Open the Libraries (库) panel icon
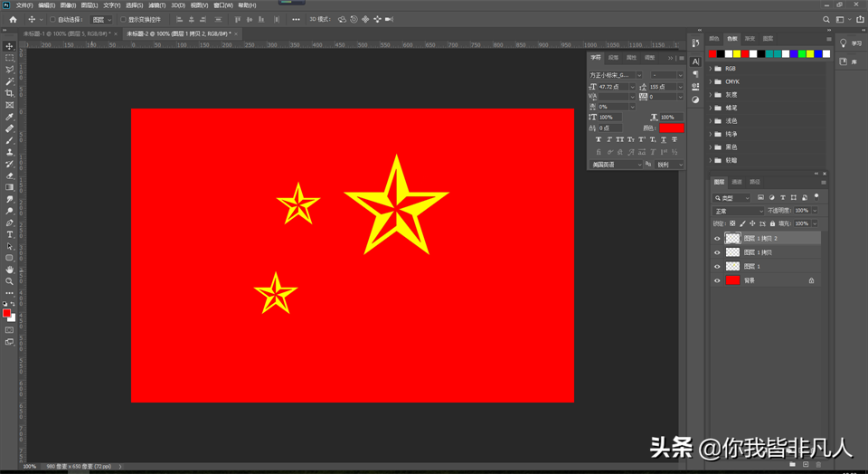Screen dimensions: 868x474 point(844,62)
